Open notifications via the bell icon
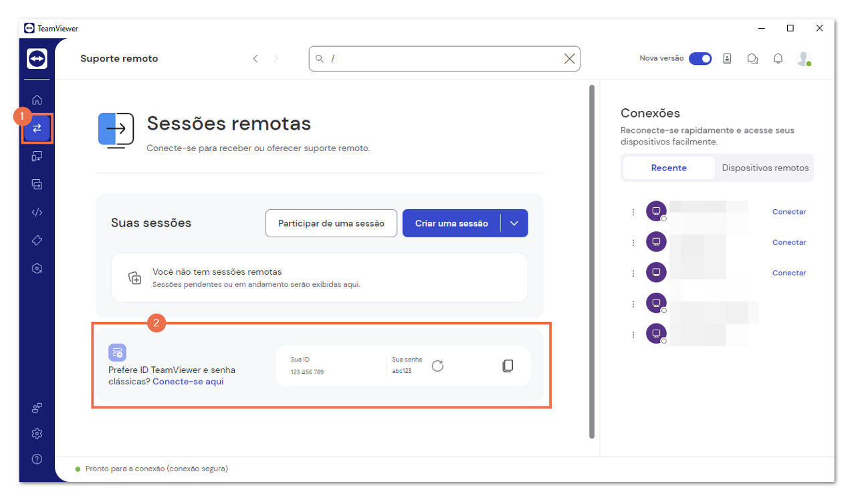The image size is (856, 504). (778, 58)
